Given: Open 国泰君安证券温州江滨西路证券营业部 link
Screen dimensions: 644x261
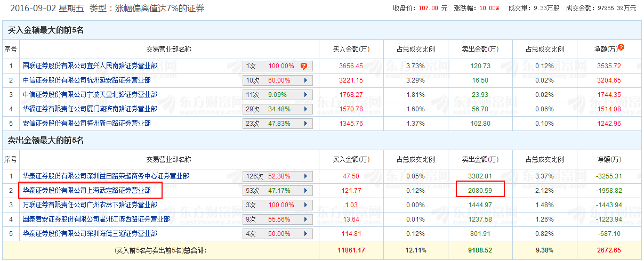Looking at the screenshot, I should point(96,219).
